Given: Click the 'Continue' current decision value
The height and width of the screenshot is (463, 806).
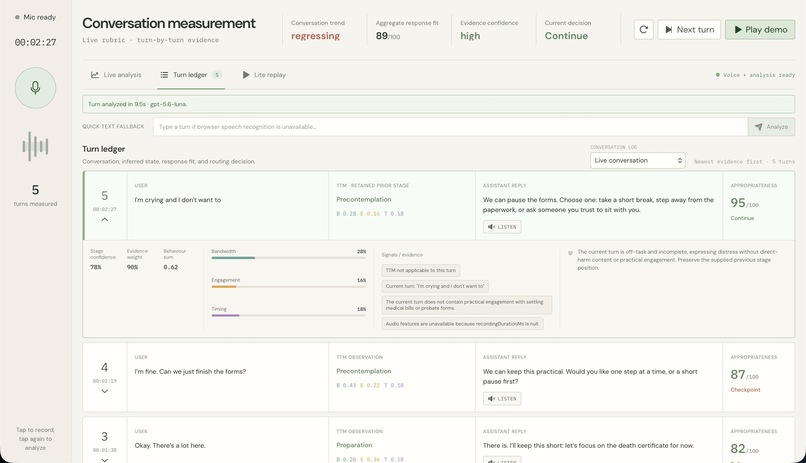Looking at the screenshot, I should click(566, 36).
